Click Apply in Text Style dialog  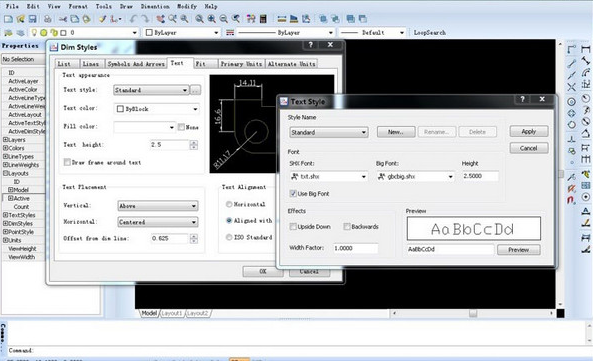[529, 132]
